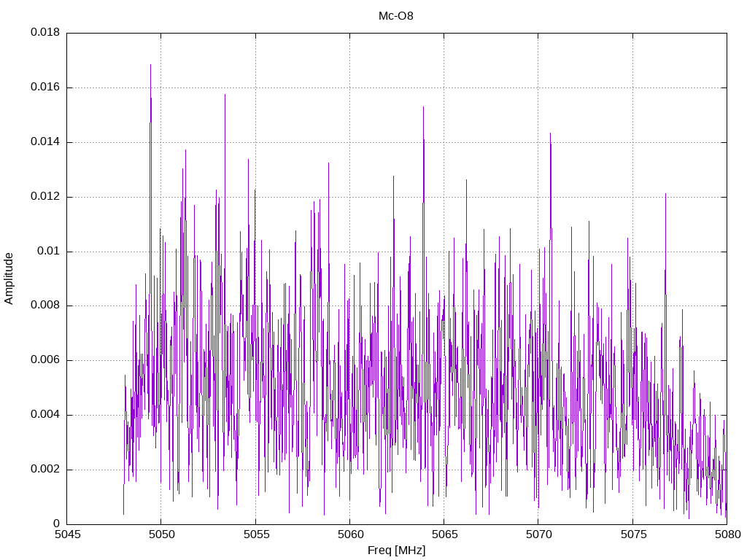Click the 'Amplitude' y-axis label

[9, 279]
